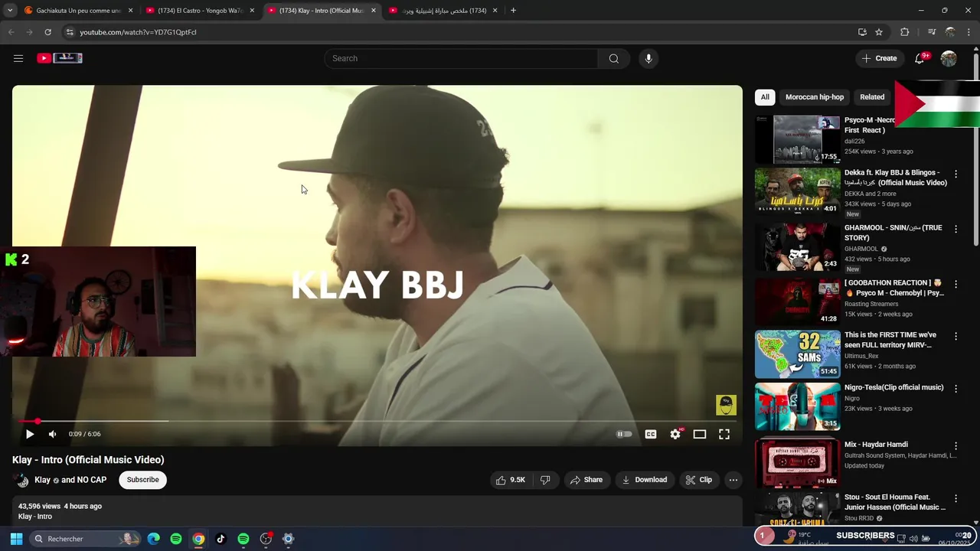The height and width of the screenshot is (551, 980).
Task: Switch to theater mode
Action: click(700, 434)
